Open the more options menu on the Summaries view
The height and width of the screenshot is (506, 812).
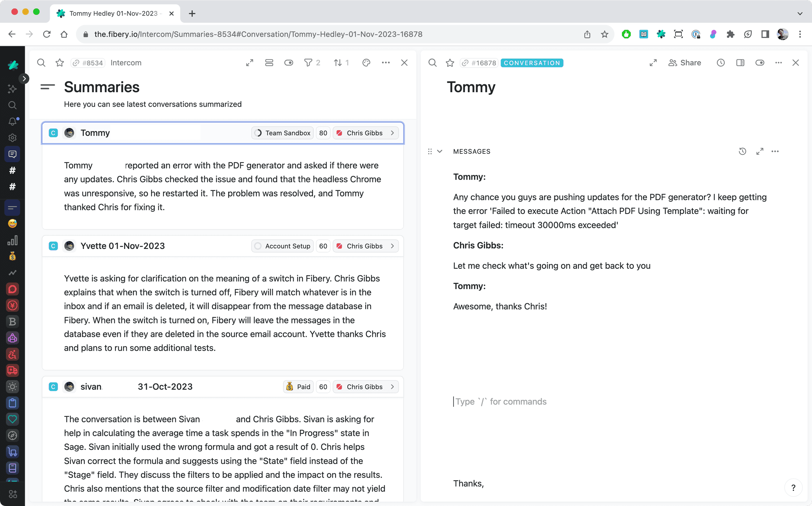(386, 63)
